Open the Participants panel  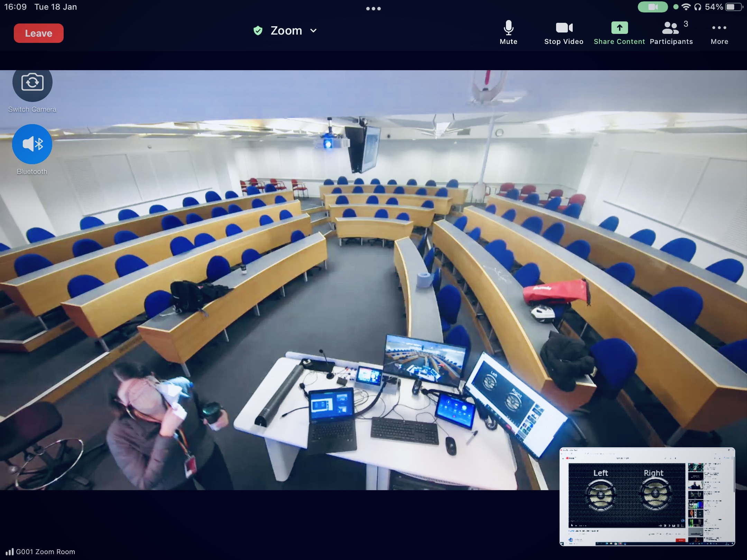671,32
